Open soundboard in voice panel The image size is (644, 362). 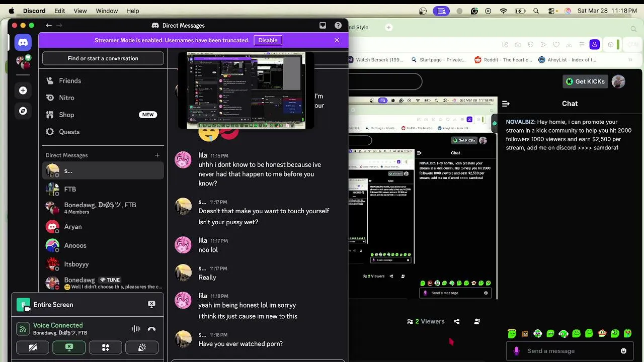pos(142,347)
